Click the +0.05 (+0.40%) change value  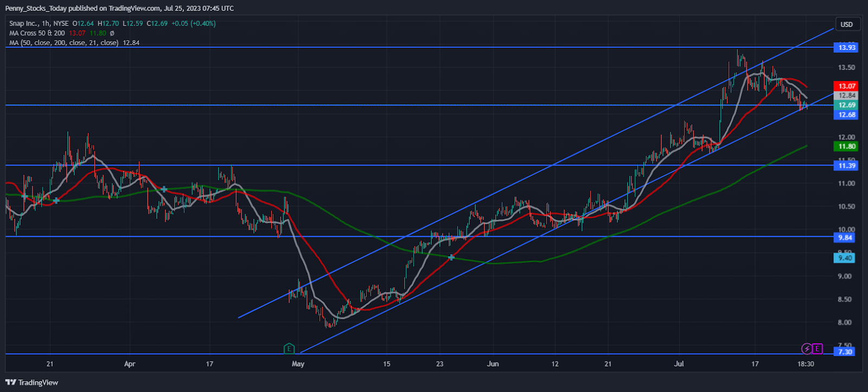coord(194,23)
